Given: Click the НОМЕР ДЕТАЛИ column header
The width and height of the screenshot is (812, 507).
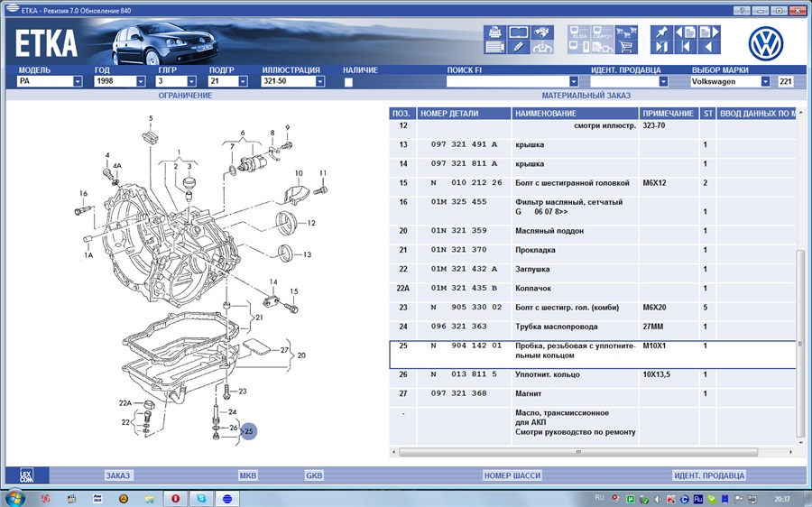Looking at the screenshot, I should [x=464, y=114].
